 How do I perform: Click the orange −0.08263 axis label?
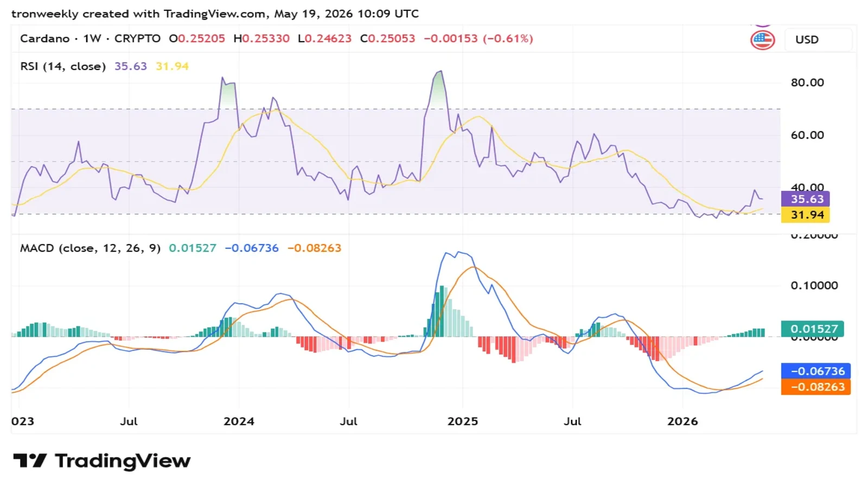pos(815,387)
